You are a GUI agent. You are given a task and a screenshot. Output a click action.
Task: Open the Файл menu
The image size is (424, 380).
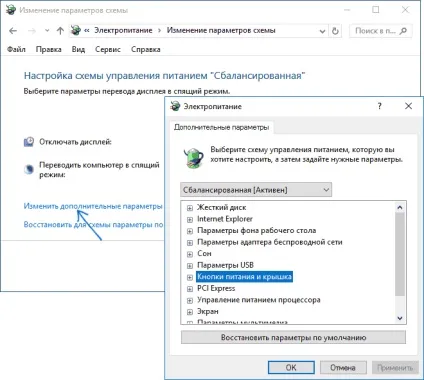click(x=16, y=49)
